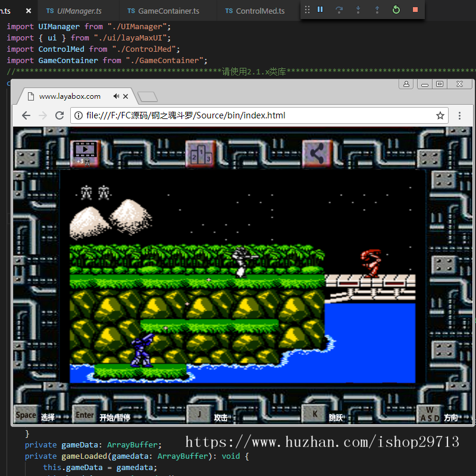
Task: Click the browser address bar URL
Action: pos(186,115)
